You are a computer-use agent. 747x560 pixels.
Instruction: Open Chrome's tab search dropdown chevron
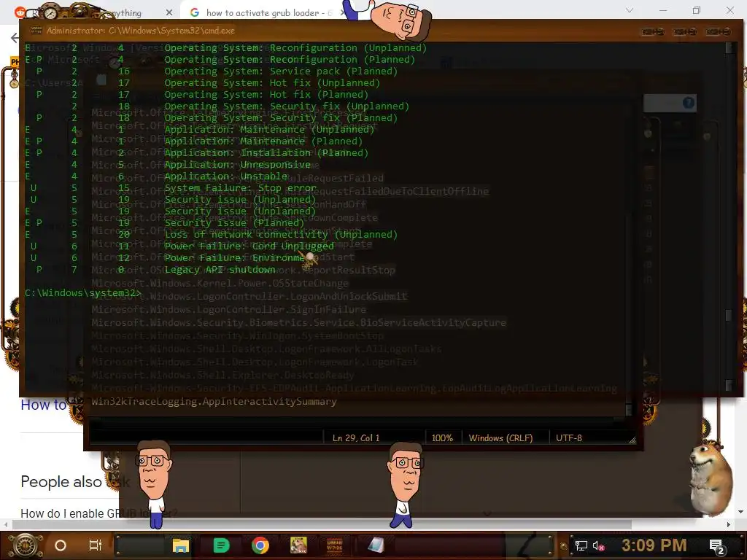tap(630, 10)
